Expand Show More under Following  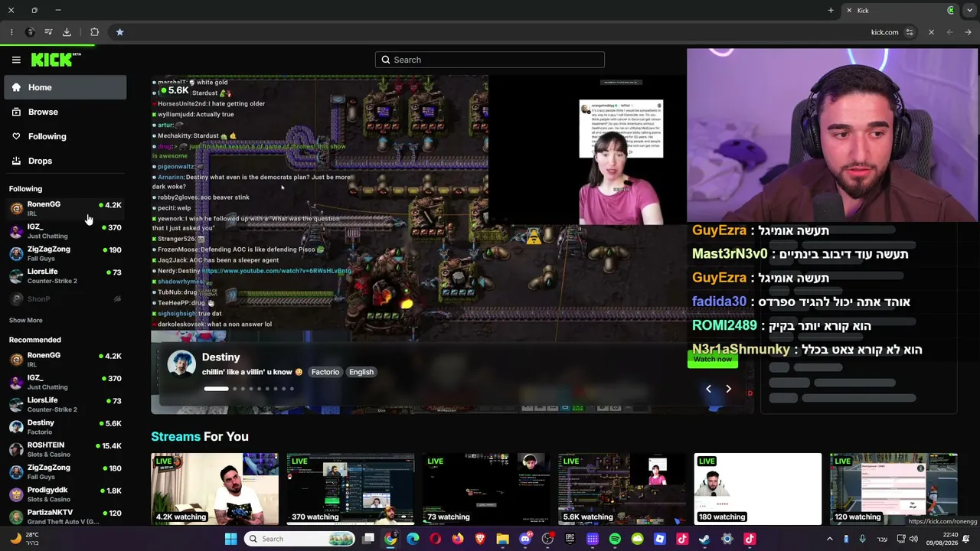click(26, 320)
